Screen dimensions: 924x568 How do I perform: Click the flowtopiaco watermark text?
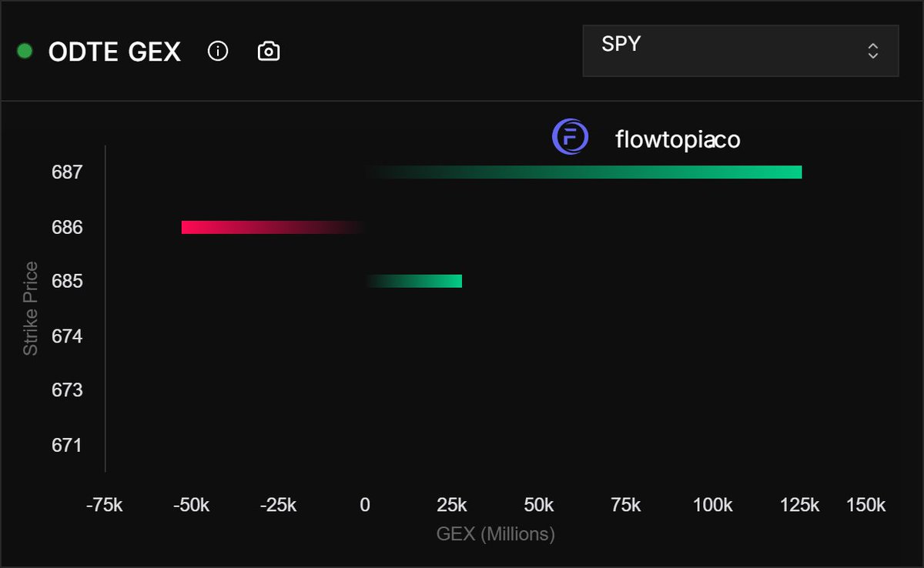[x=677, y=140]
